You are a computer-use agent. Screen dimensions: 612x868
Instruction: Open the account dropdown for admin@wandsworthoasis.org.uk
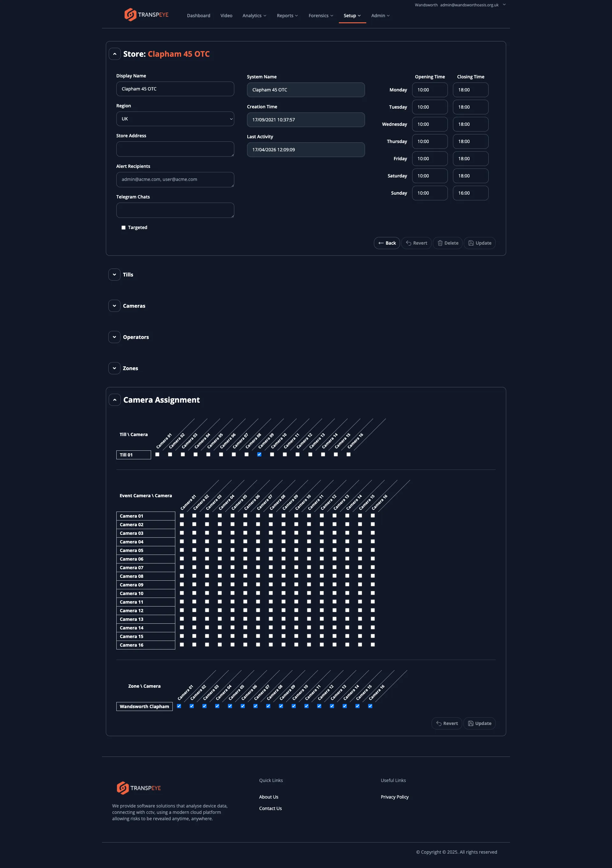(504, 5)
